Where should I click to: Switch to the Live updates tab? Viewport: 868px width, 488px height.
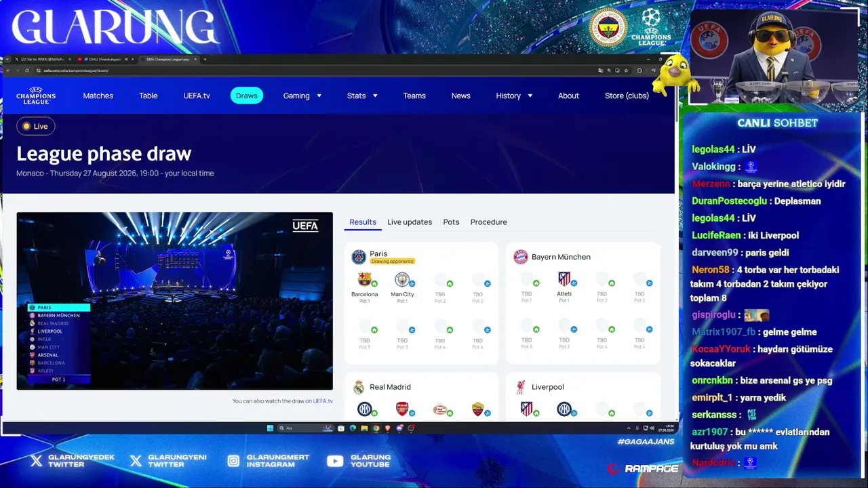[x=410, y=222]
